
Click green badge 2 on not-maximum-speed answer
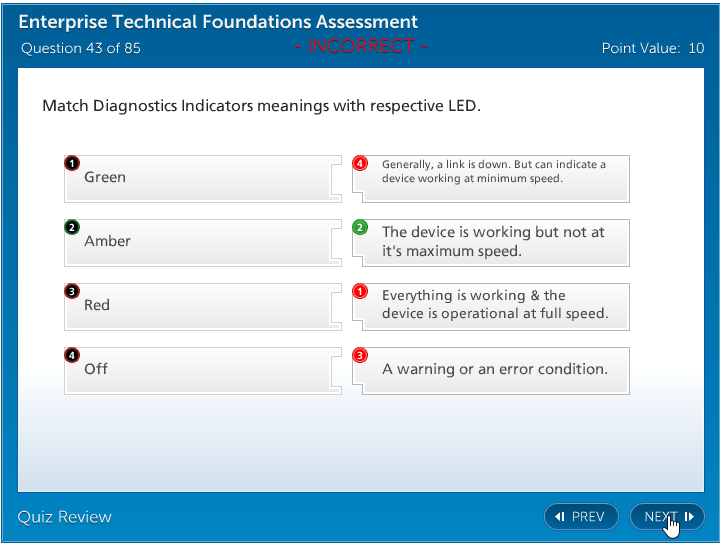(361, 227)
